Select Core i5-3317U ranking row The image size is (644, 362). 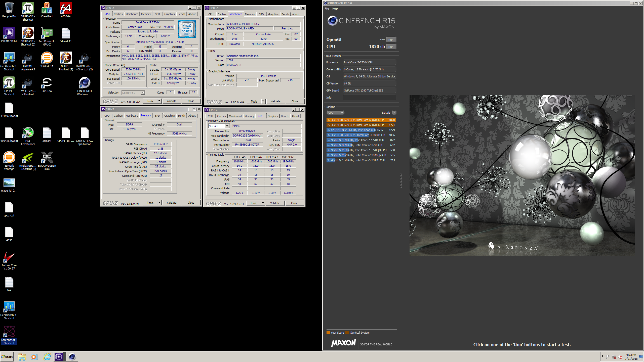coord(361,160)
